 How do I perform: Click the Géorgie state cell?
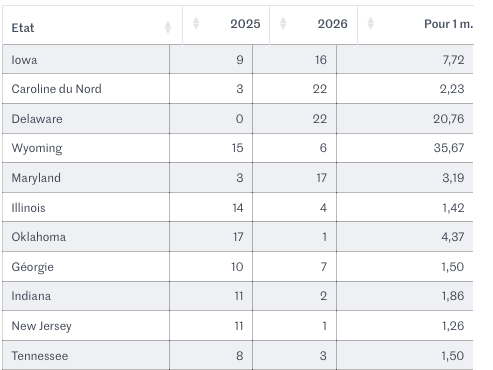86,267
